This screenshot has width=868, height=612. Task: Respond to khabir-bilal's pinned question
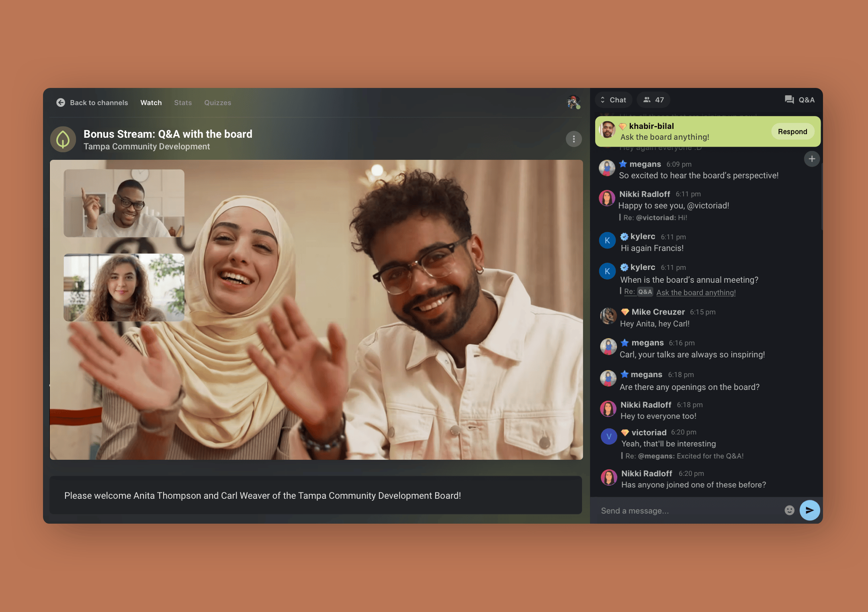[792, 132]
